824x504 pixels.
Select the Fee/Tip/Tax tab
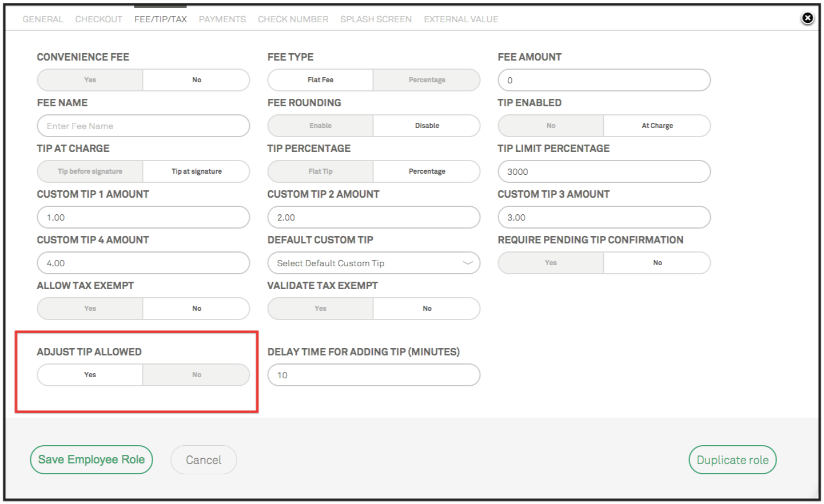pos(161,19)
